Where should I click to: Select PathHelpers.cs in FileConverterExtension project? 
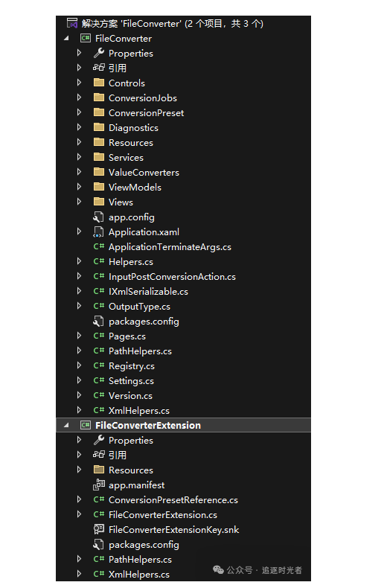140,560
